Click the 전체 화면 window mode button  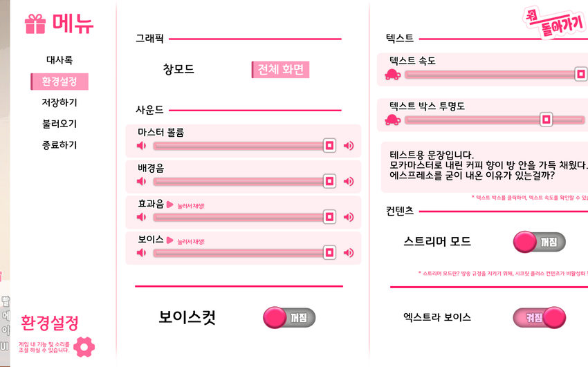click(x=280, y=70)
